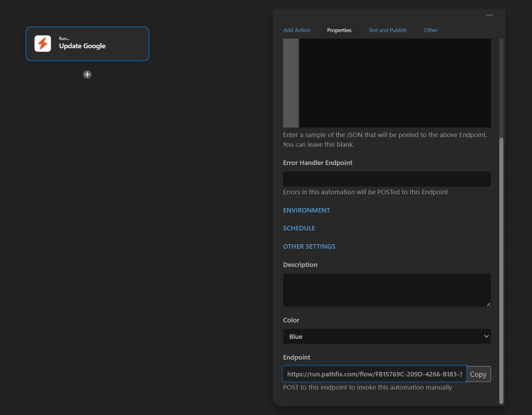Focus the Error Handler Endpoint field
Viewport: 532px width, 415px height.
point(387,179)
